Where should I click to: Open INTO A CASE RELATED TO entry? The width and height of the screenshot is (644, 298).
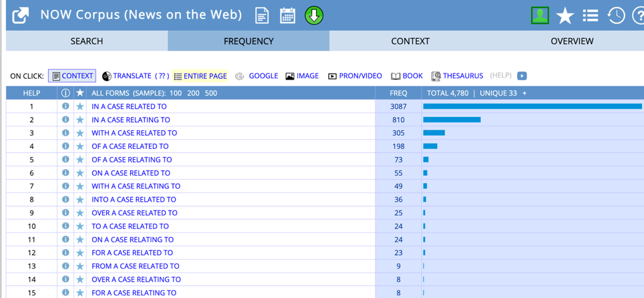tap(134, 199)
